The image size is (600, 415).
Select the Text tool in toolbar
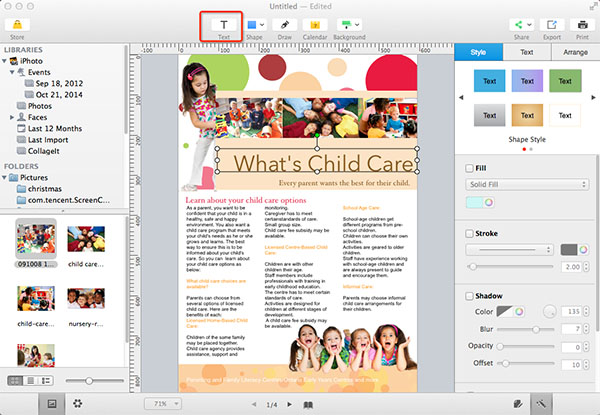(223, 25)
